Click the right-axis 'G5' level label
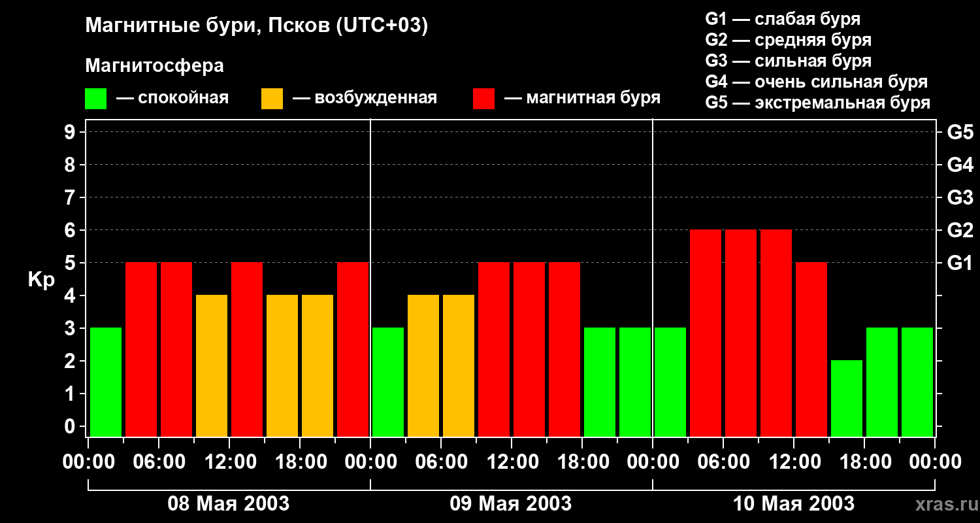The image size is (980, 523). pyautogui.click(x=960, y=132)
